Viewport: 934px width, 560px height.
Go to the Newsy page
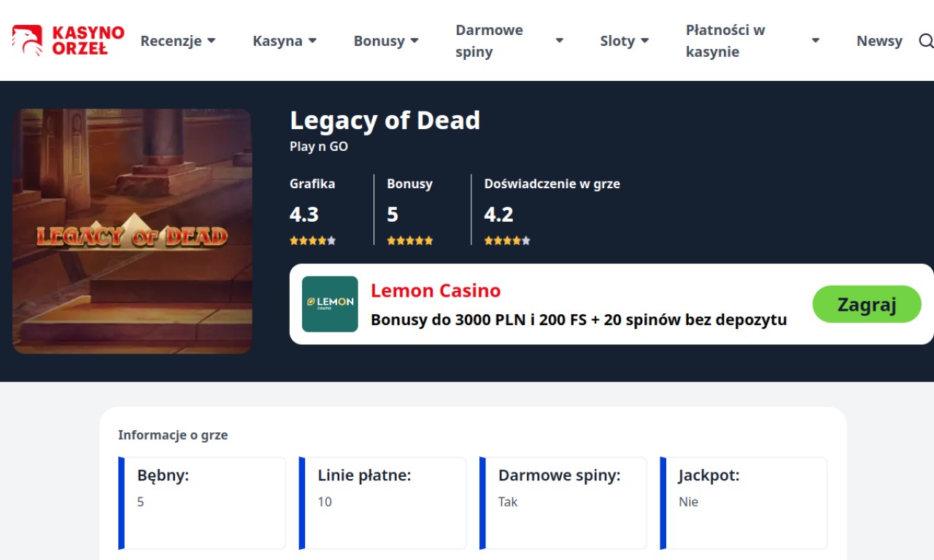click(879, 41)
